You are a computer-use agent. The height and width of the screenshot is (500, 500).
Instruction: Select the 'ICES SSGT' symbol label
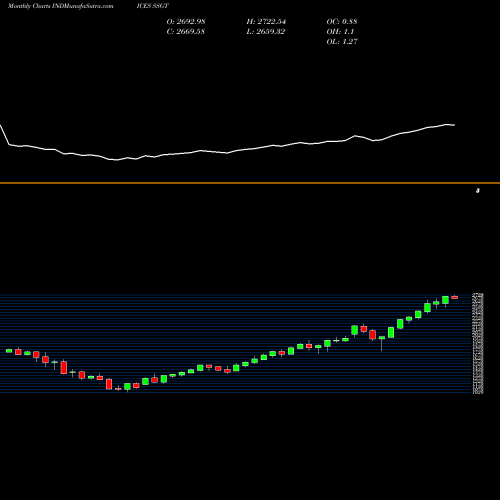click(x=153, y=6)
